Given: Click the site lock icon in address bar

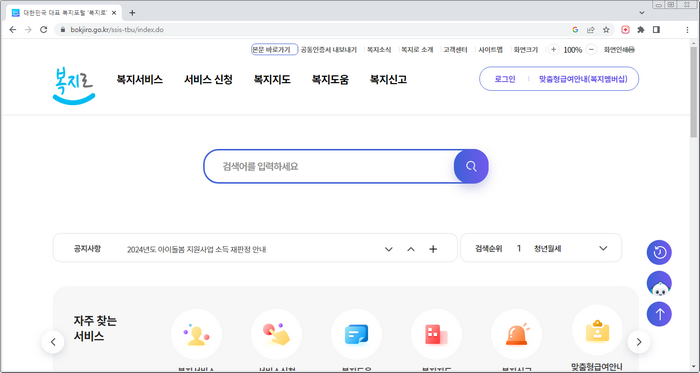Looking at the screenshot, I should [x=63, y=30].
